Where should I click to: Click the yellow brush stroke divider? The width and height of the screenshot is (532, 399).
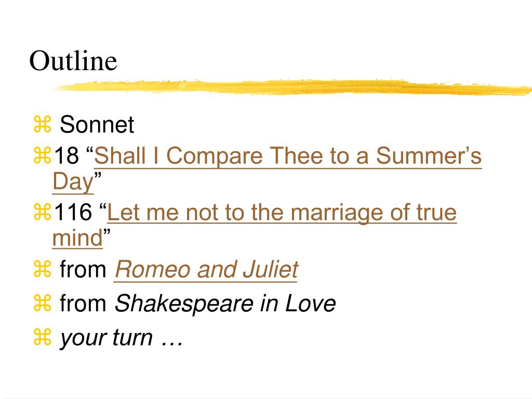click(293, 87)
